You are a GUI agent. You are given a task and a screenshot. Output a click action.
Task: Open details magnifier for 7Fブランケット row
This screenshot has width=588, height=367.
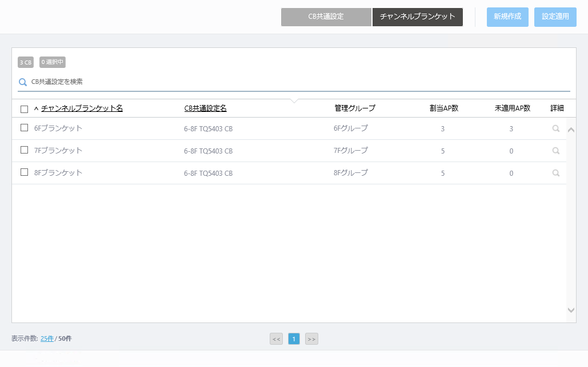point(556,151)
